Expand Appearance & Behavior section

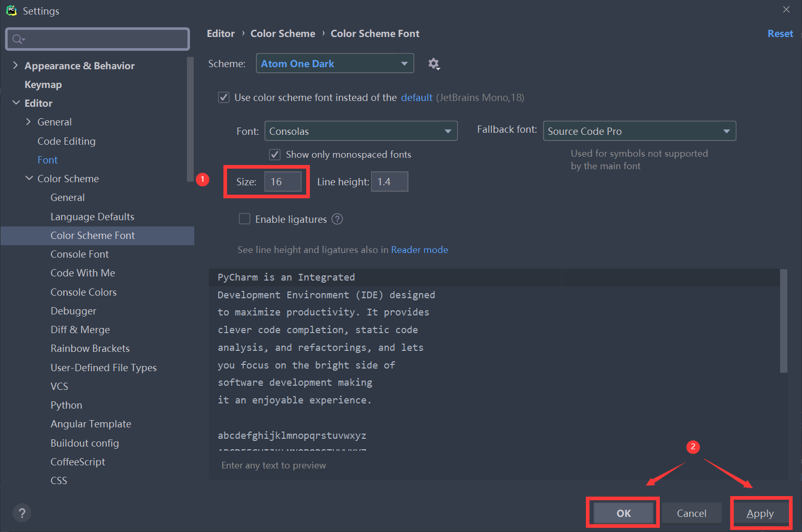click(x=15, y=65)
